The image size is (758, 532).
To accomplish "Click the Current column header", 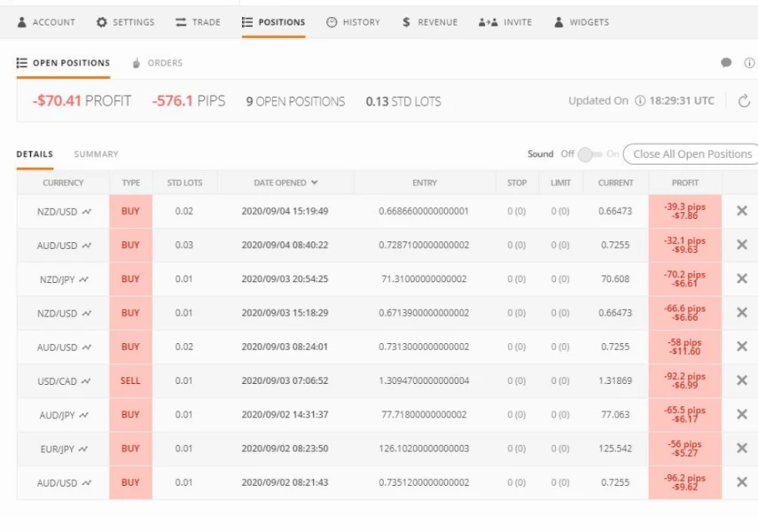I will tap(615, 183).
